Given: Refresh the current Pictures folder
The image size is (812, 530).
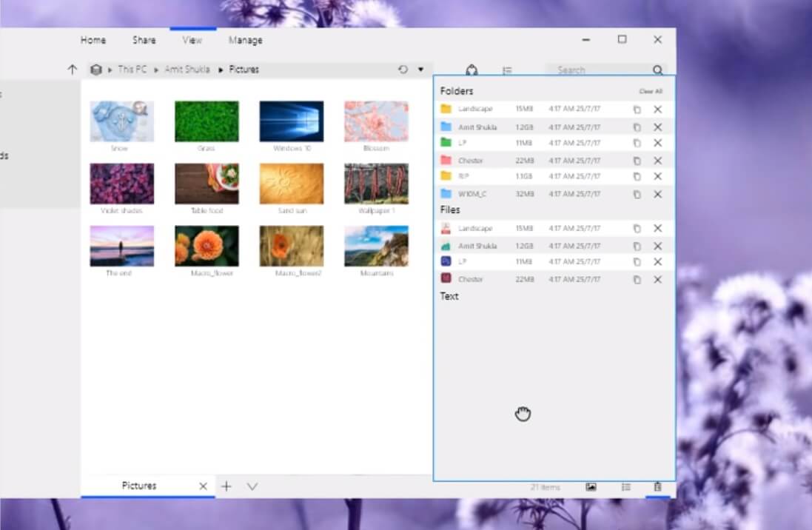Looking at the screenshot, I should coord(403,70).
